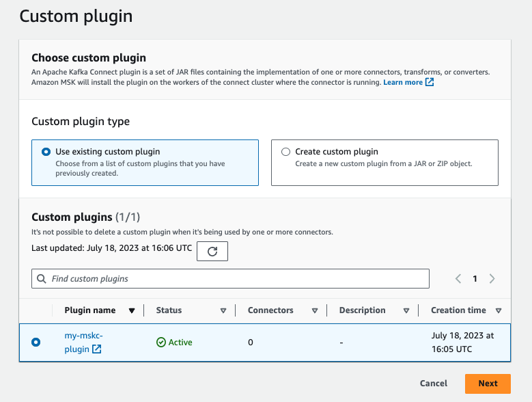The width and height of the screenshot is (532, 402).
Task: Select the Create custom plugin radio option
Action: pos(285,152)
